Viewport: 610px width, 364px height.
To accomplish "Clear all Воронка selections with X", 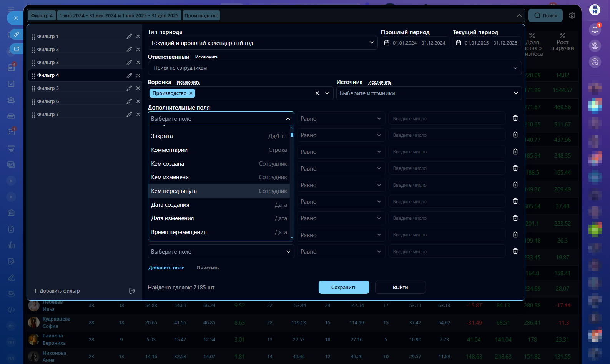I will pyautogui.click(x=317, y=93).
